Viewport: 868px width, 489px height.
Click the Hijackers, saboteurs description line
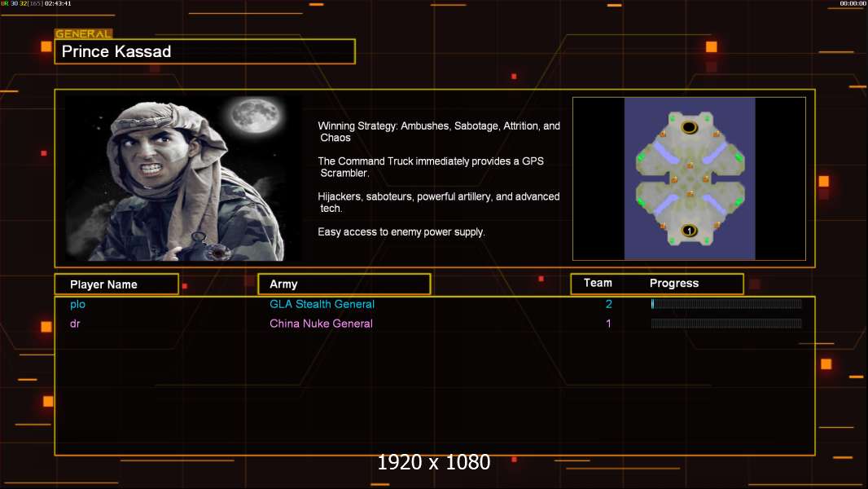(438, 202)
